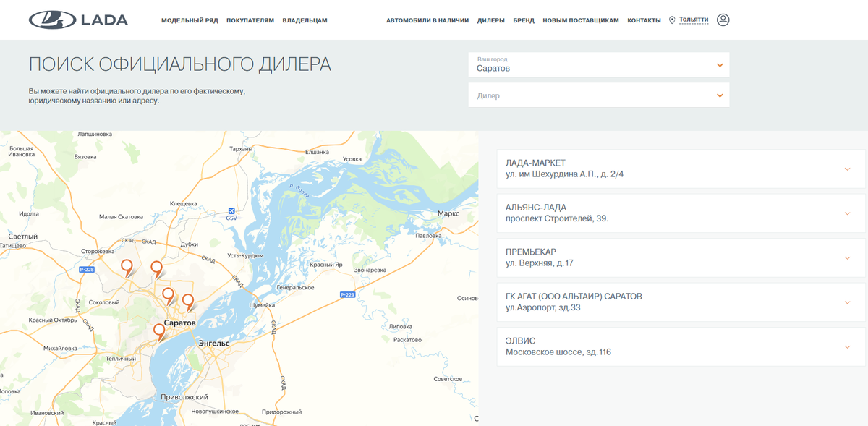The image size is (868, 426).
Task: Click address Московское шоссе, зд.116
Action: tap(558, 352)
